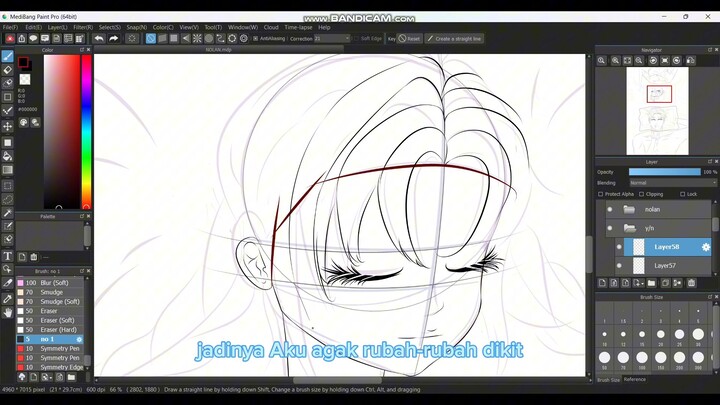Open settings gear for Layer58
Viewport: 720px width, 405px height.
point(706,247)
